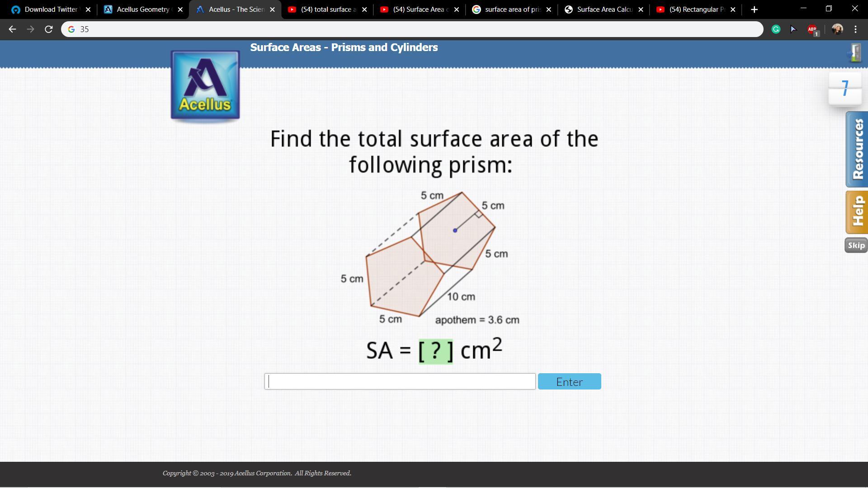Close the Rectangular Prism YouTube tab

tap(733, 9)
